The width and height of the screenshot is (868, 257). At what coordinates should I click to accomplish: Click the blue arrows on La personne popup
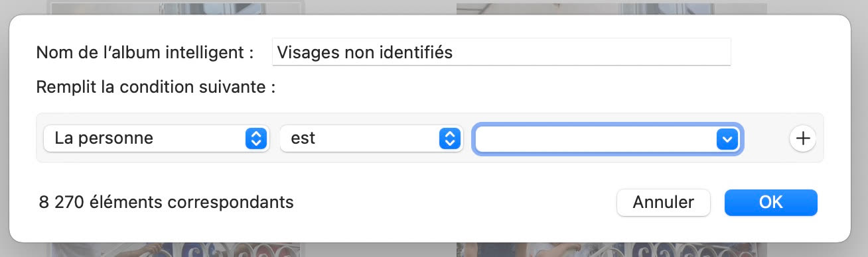[255, 138]
